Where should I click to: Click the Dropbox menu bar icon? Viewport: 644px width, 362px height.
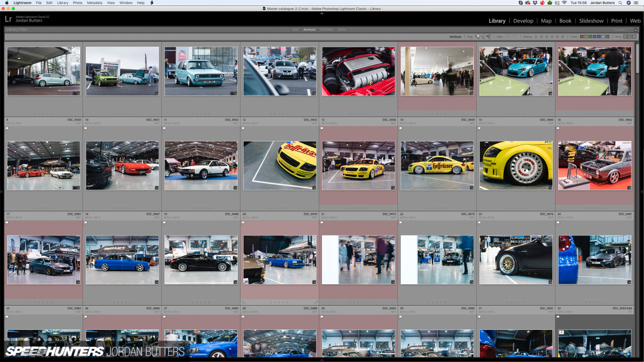tap(535, 3)
